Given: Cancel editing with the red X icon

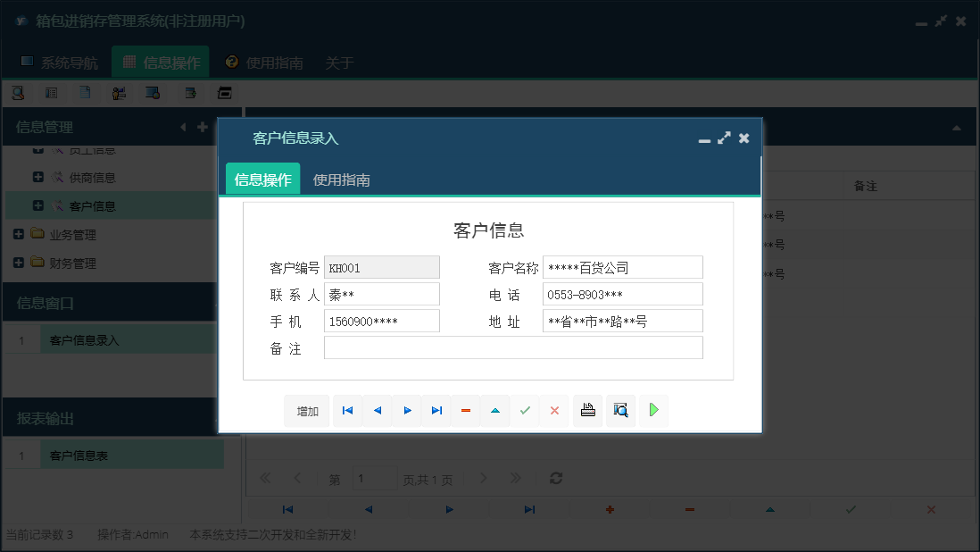Looking at the screenshot, I should point(554,410).
